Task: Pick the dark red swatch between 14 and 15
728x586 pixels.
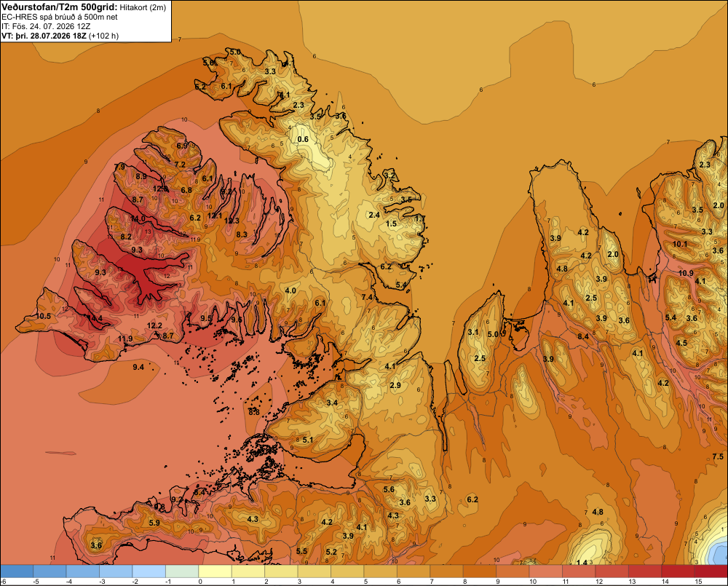Action: tap(678, 571)
